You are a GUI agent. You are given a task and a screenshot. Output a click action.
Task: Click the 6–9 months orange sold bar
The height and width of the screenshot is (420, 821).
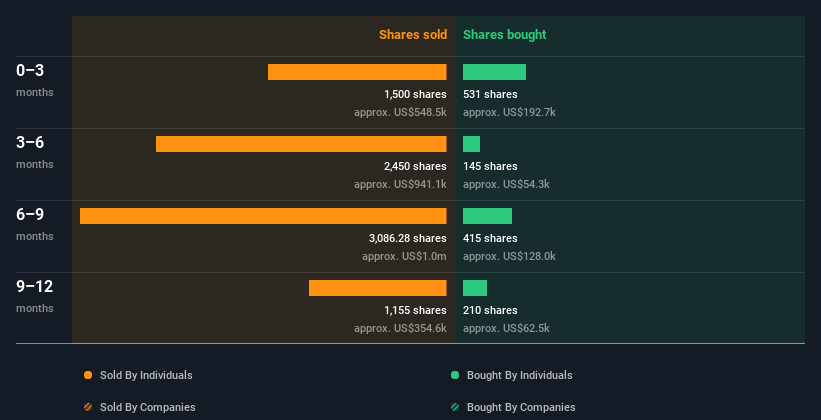[x=263, y=216]
